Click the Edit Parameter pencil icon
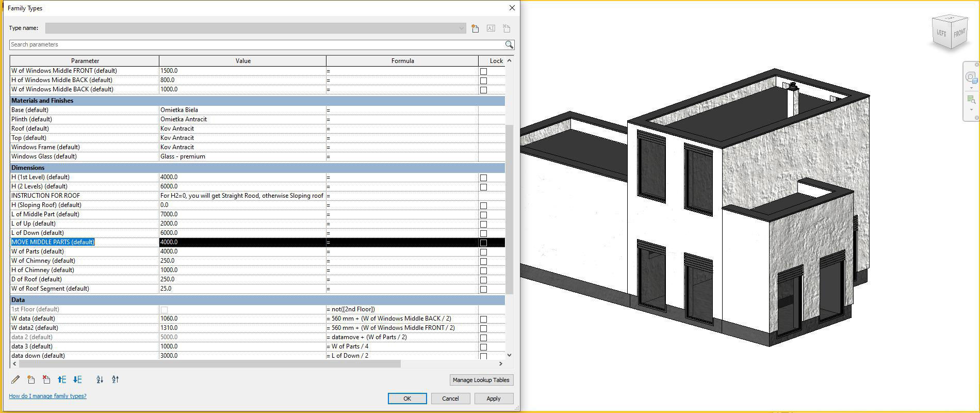980x413 pixels. click(15, 379)
